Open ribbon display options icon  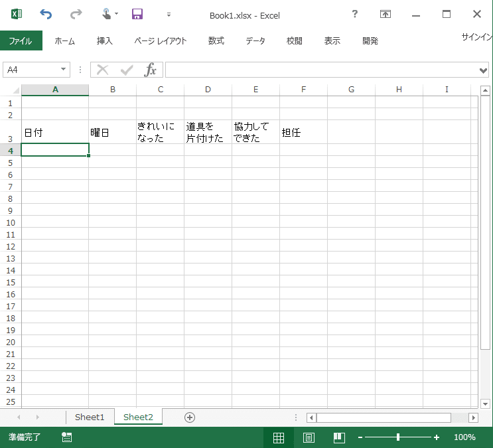[x=385, y=14]
